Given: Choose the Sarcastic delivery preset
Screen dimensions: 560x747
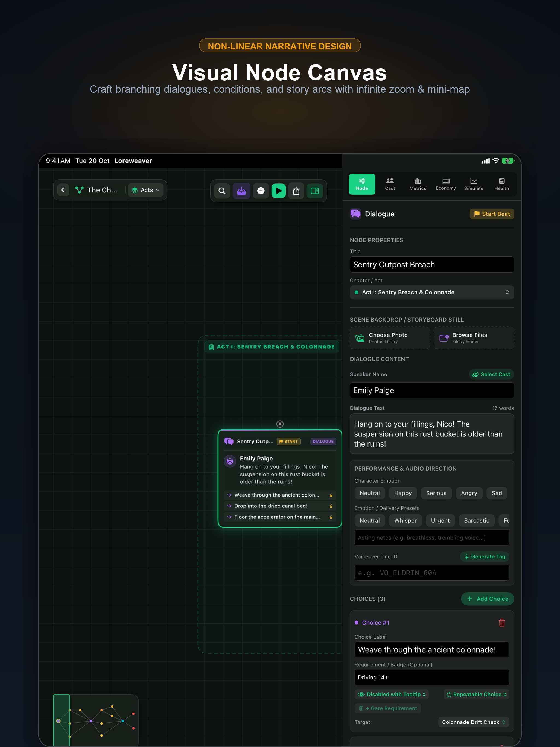Looking at the screenshot, I should pos(477,520).
